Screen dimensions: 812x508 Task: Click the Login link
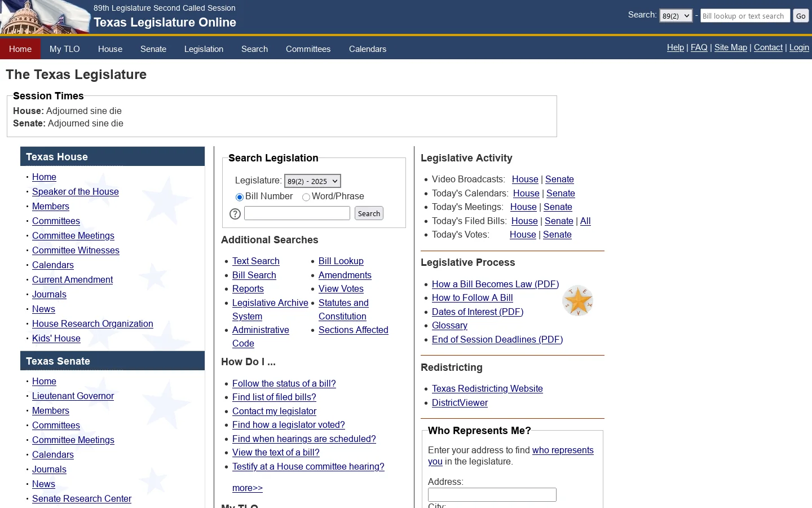click(x=799, y=47)
